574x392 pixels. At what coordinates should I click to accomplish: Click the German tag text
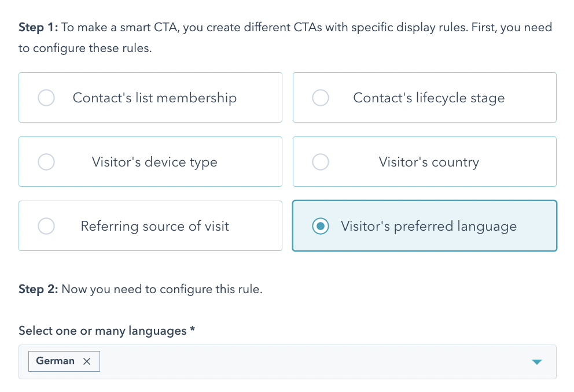[55, 361]
